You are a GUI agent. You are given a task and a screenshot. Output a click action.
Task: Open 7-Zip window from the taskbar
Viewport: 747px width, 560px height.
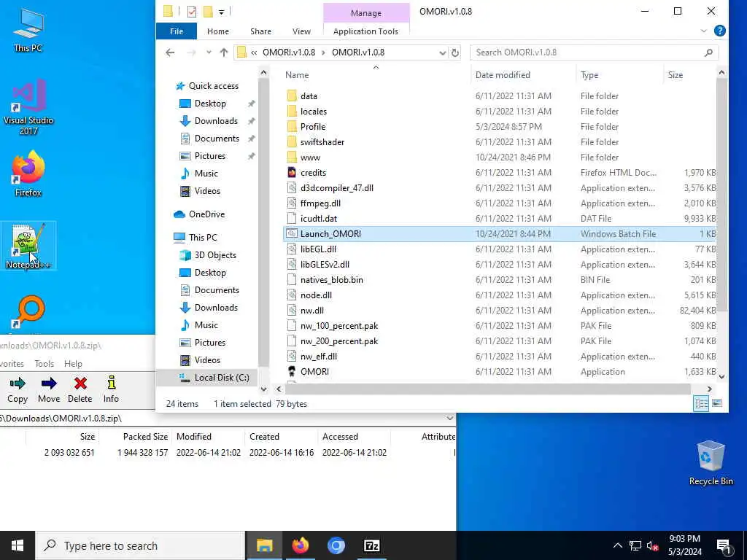[x=371, y=545]
